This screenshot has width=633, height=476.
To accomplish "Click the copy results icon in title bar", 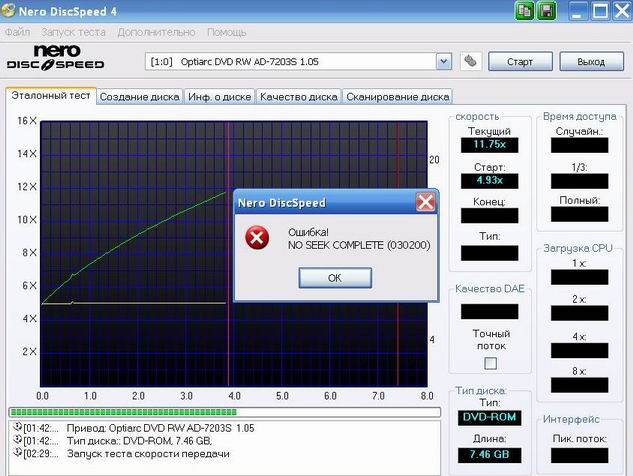I will click(524, 10).
